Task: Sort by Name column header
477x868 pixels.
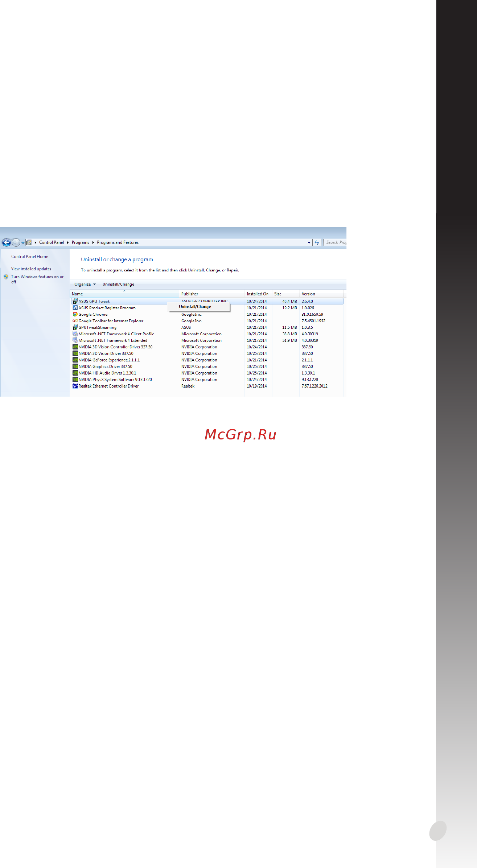Action: pos(124,294)
